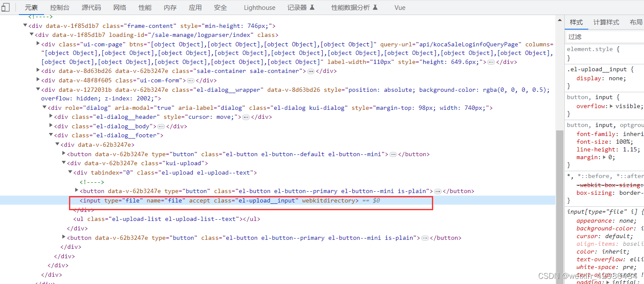Expand the ui-com-form div node
This screenshot has width=644, height=284.
[x=38, y=80]
